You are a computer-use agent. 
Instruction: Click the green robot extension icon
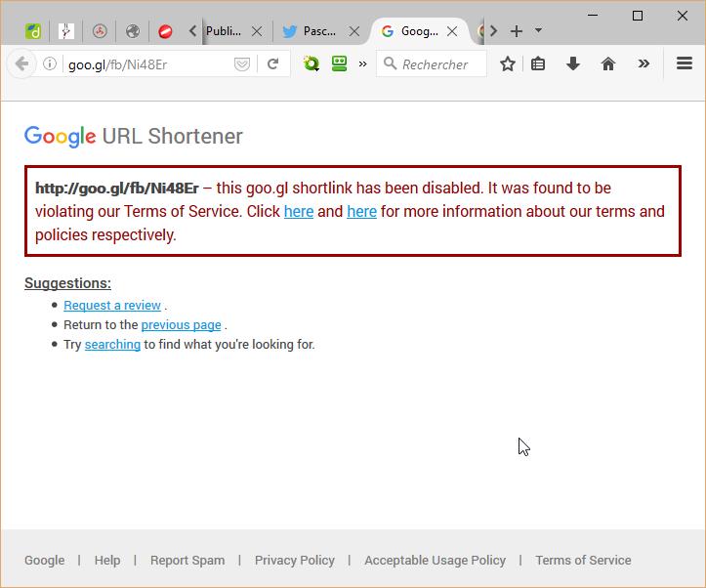[339, 63]
